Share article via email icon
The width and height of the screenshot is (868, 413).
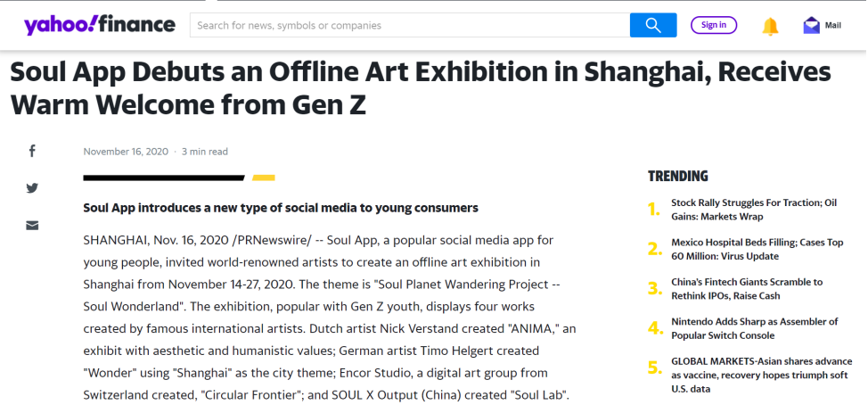32,225
